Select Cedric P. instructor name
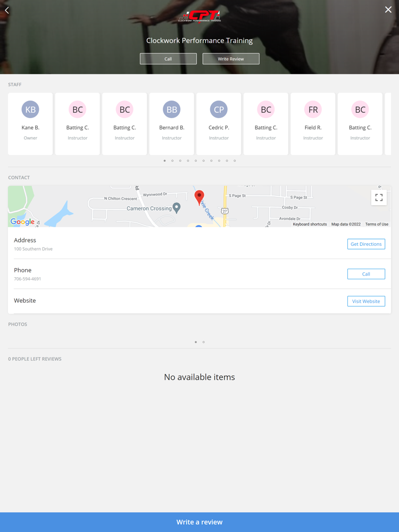 click(x=219, y=128)
